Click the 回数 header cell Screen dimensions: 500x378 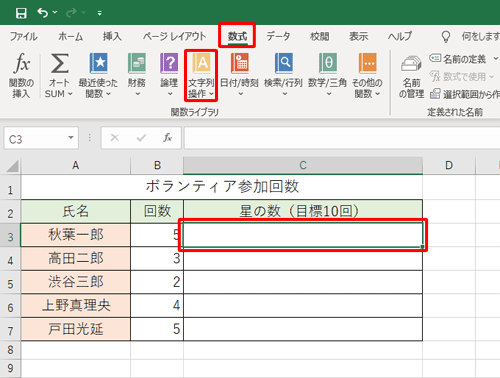tap(157, 212)
